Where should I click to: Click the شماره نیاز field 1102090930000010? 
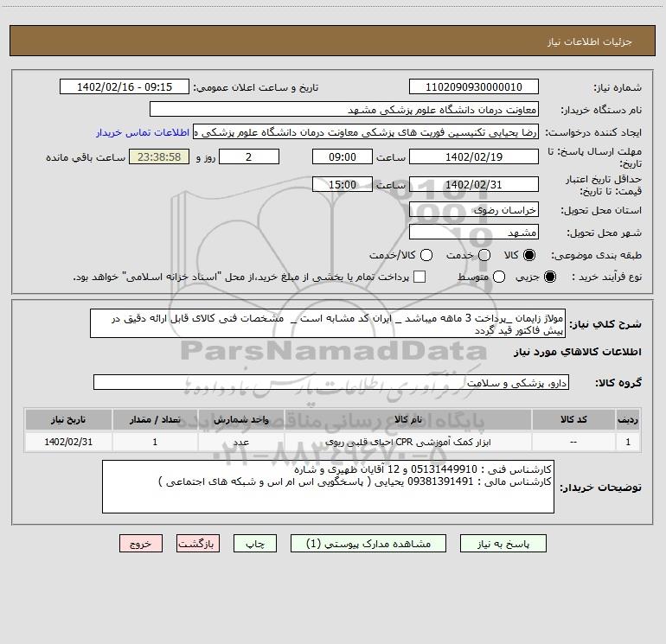tap(474, 86)
